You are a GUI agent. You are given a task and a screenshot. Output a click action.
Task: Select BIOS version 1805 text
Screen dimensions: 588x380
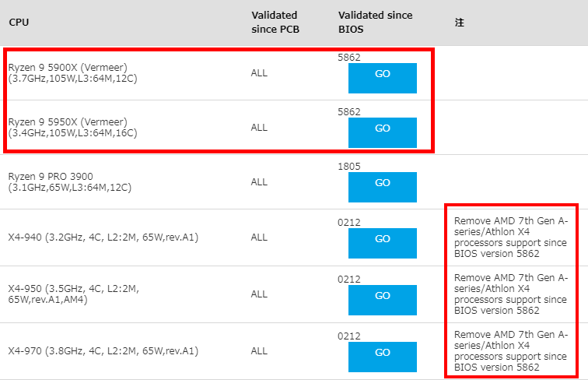click(x=348, y=166)
